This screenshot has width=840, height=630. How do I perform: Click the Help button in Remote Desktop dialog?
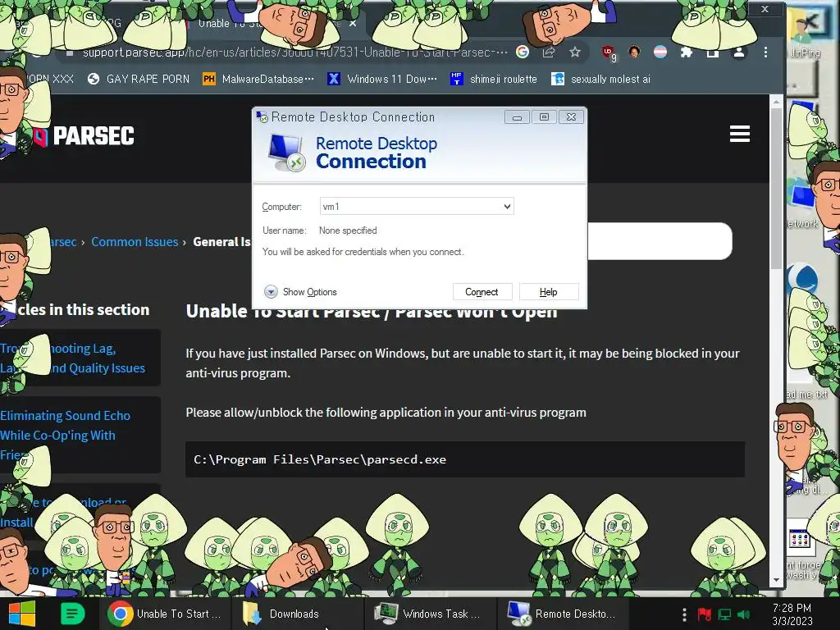click(549, 292)
